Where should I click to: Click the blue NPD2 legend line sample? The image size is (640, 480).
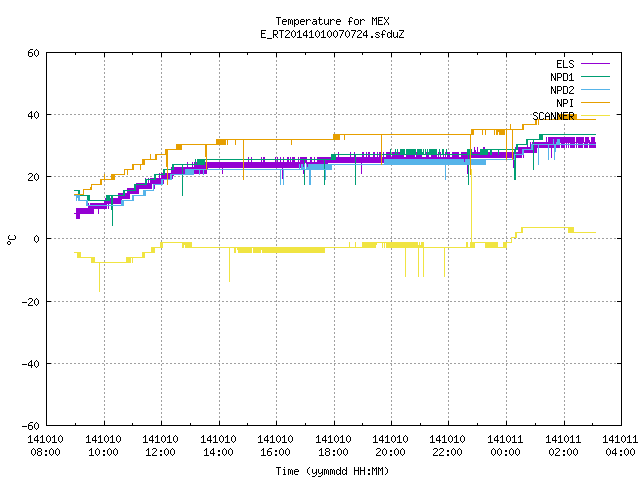click(596, 89)
